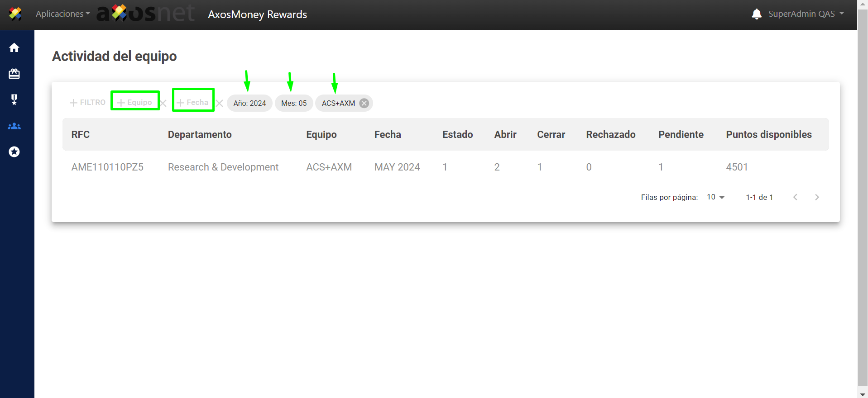Click the home icon in sidebar
Viewport: 868px width, 398px height.
(14, 47)
